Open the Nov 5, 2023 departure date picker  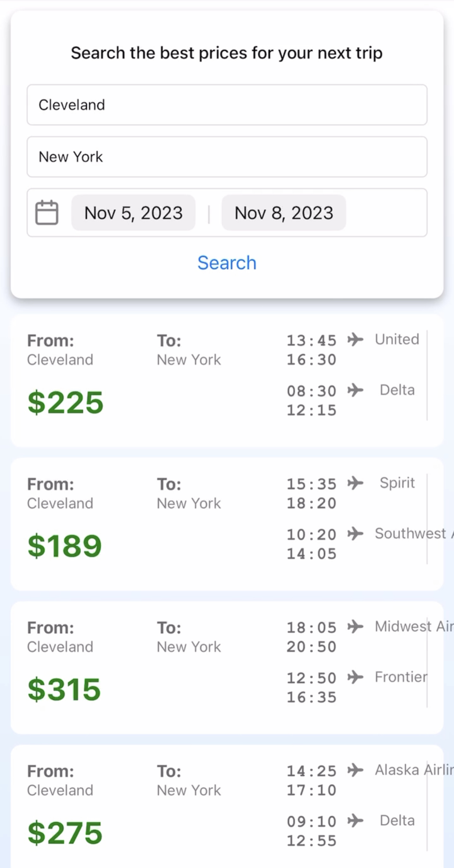click(x=133, y=213)
